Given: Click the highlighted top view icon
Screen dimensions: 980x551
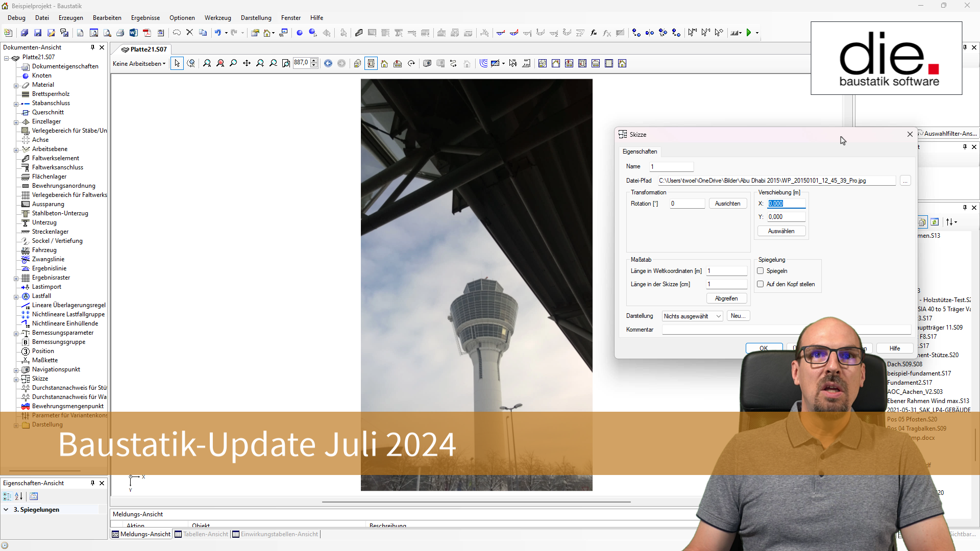Looking at the screenshot, I should pyautogui.click(x=371, y=63).
